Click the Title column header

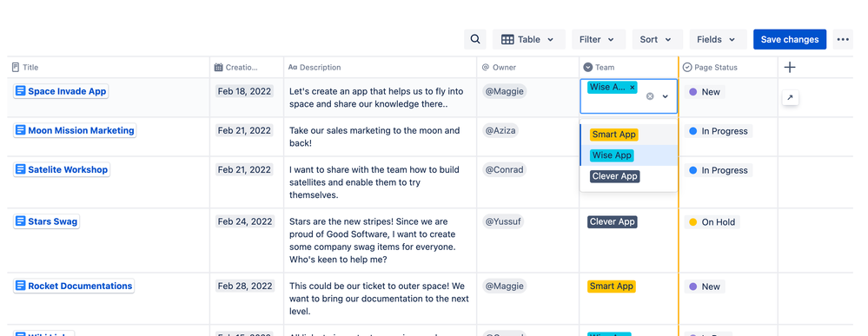(x=109, y=68)
